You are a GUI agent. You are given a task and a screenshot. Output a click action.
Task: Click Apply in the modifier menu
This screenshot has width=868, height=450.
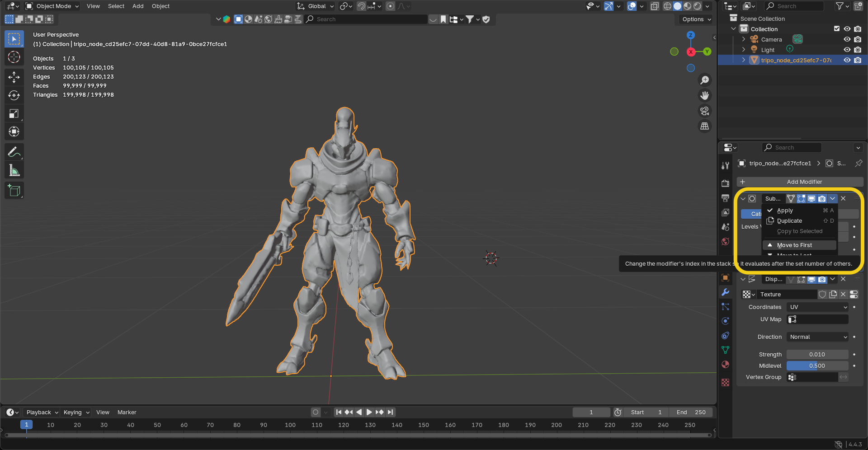[x=785, y=211]
